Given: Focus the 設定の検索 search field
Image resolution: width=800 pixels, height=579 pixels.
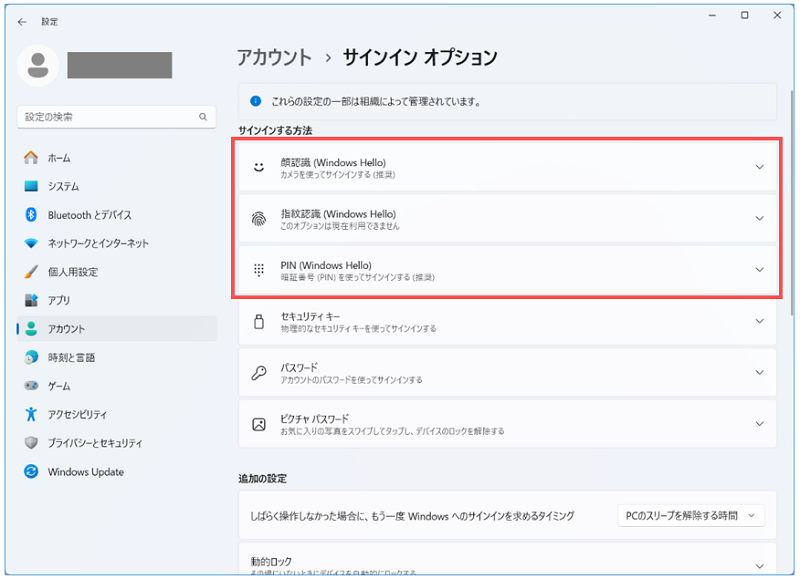Looking at the screenshot, I should 116,117.
